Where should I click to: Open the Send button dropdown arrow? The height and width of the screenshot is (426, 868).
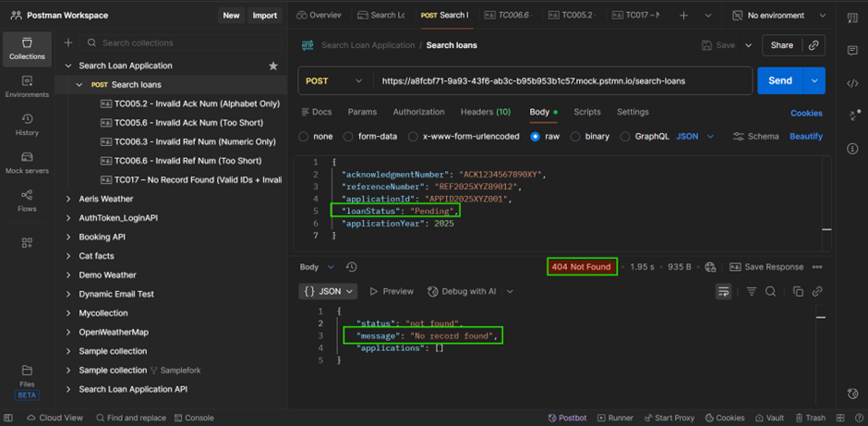tap(814, 81)
